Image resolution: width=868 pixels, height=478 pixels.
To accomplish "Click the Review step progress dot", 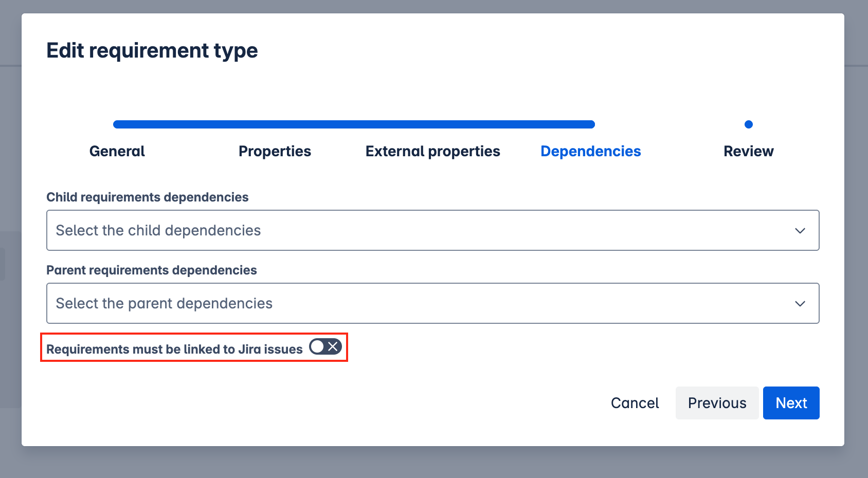I will tap(748, 124).
